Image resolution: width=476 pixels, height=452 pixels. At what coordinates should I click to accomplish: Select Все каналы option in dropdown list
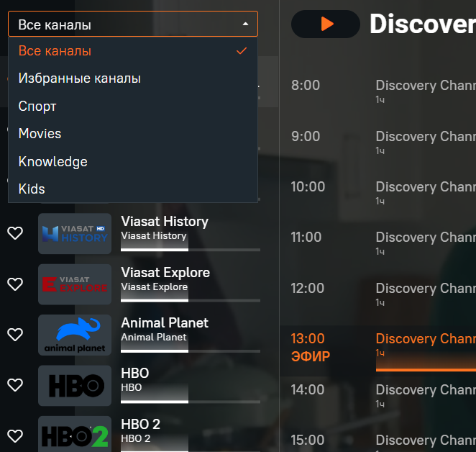pos(133,51)
